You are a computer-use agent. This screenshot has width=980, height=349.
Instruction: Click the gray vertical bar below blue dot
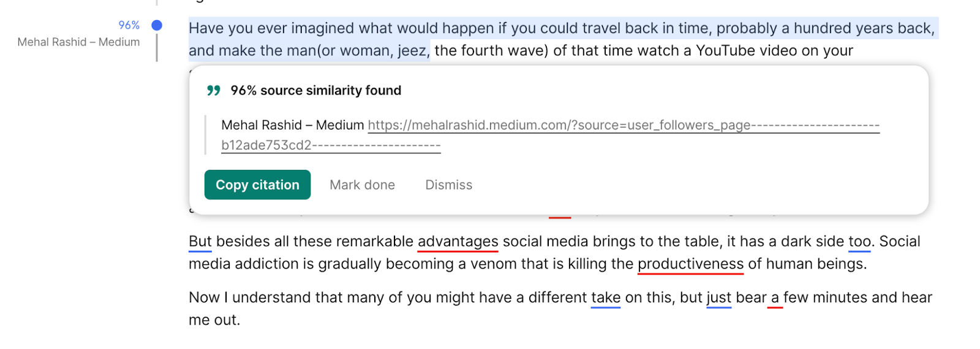[x=157, y=48]
